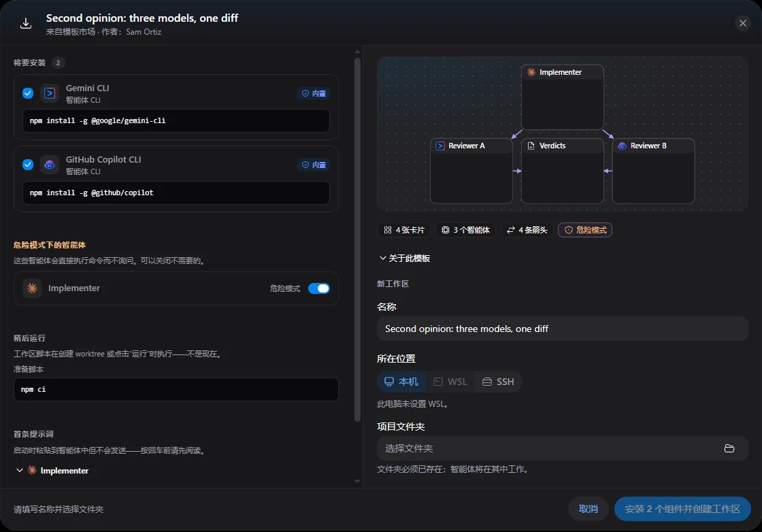Close the template install dialog
Screen dimensions: 762x532
coord(742,23)
